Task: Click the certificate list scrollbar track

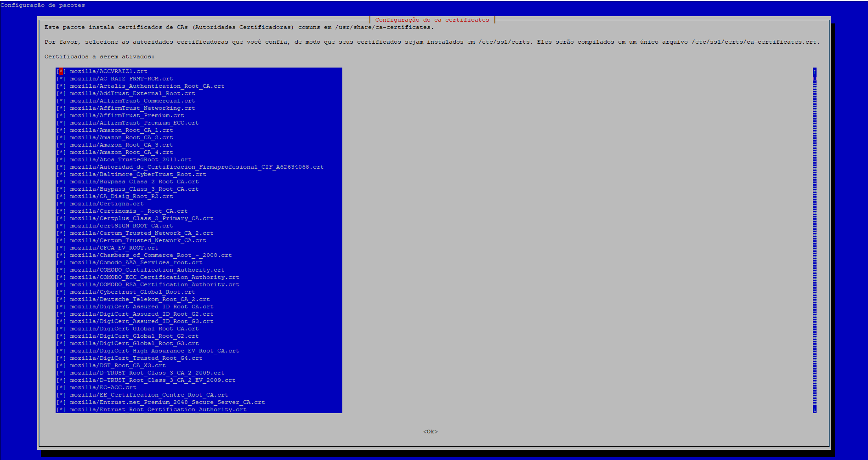Action: [x=814, y=239]
